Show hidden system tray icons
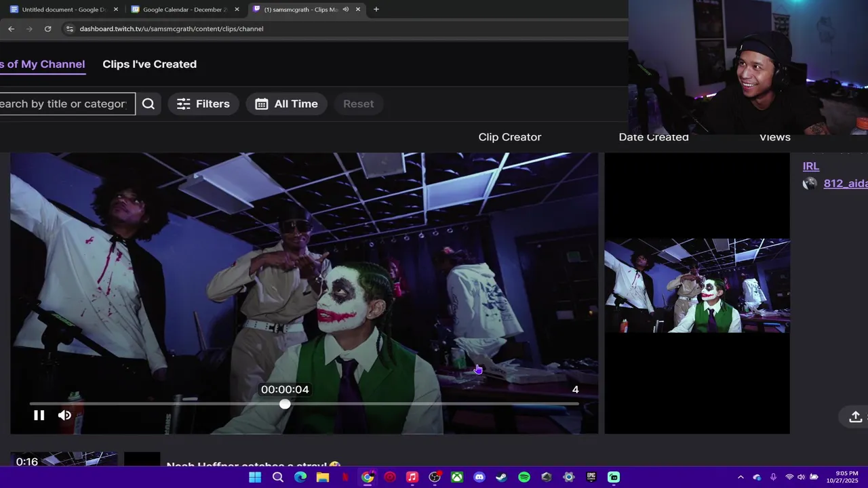The image size is (868, 488). [741, 477]
